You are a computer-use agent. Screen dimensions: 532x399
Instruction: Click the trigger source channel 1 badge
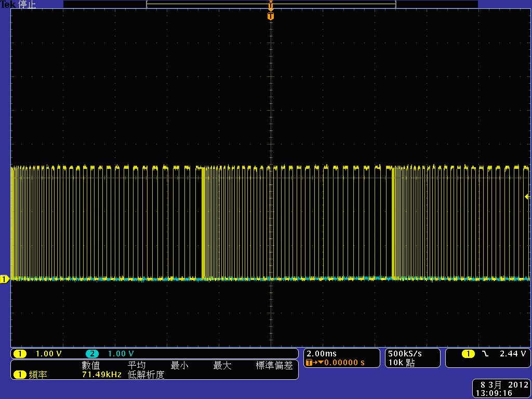[x=468, y=354]
